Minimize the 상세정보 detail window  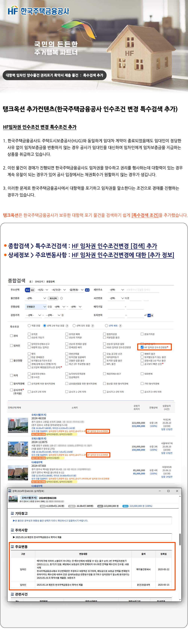pos(160,491)
